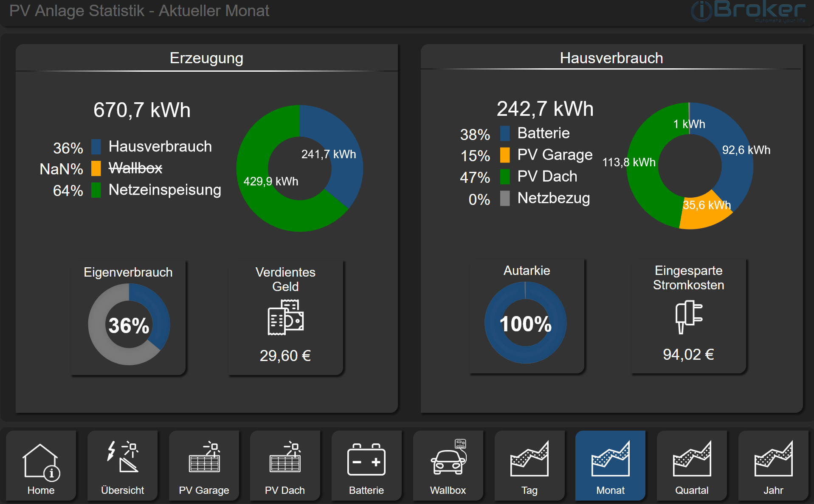This screenshot has height=504, width=814.
Task: Switch to the Tag statistics tab
Action: pos(529,466)
